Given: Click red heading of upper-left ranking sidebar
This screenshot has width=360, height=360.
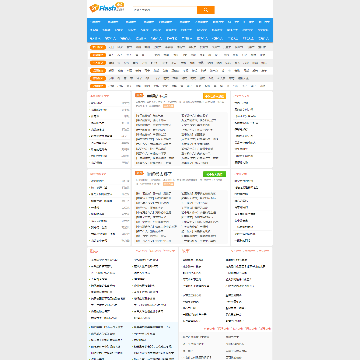Looking at the screenshot, I should tap(99, 96).
